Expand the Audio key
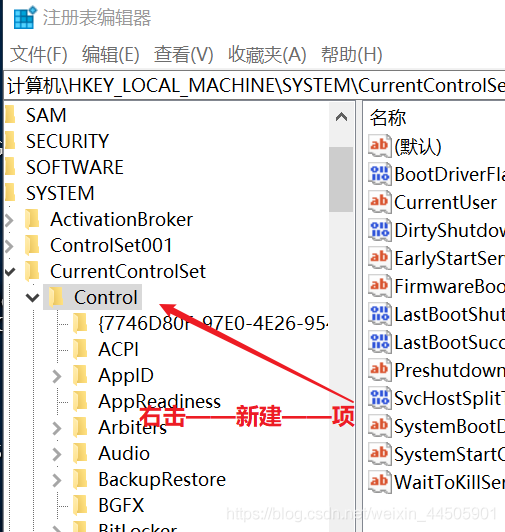505x532 pixels. (57, 454)
